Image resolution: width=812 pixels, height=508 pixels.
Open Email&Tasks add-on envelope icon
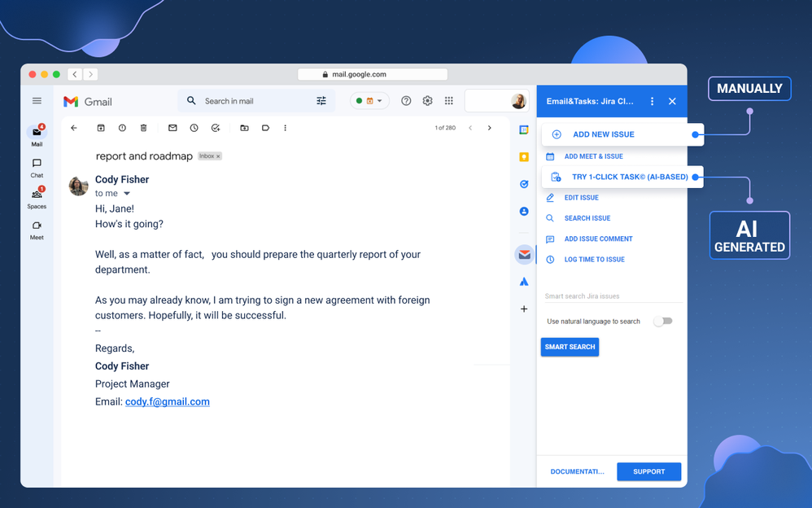(x=525, y=255)
